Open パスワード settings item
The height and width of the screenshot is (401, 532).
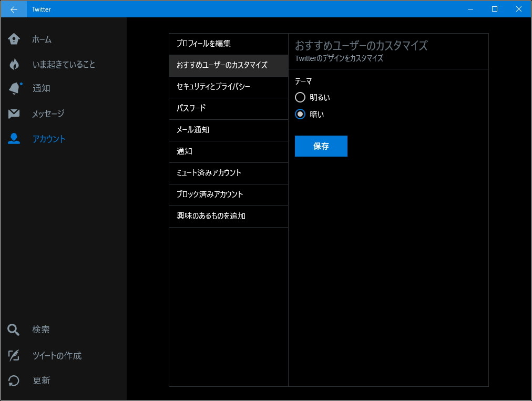[229, 109]
